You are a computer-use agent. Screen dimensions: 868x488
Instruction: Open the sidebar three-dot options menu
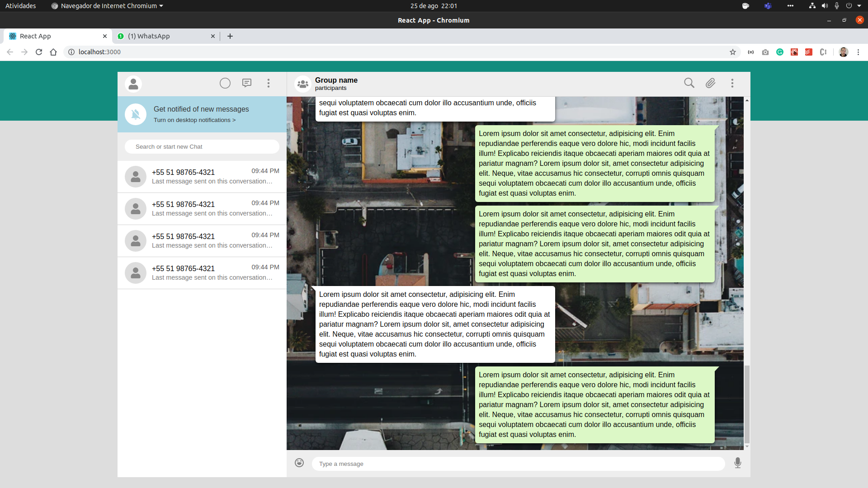tap(269, 83)
